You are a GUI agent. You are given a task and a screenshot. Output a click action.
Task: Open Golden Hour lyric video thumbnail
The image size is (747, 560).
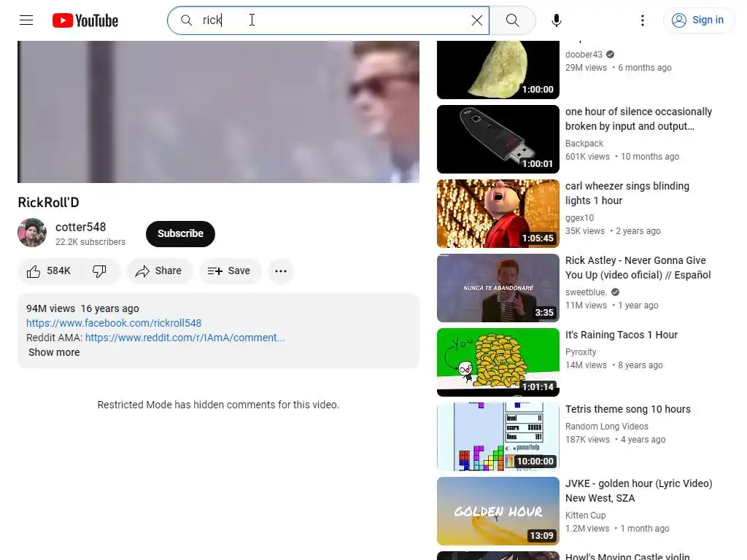(x=498, y=510)
